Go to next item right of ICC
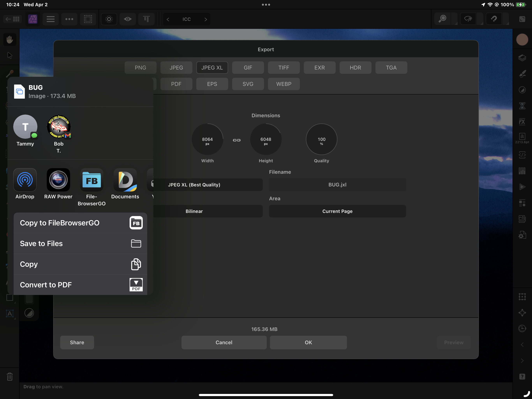Screen dimensions: 532x399 click(206, 19)
